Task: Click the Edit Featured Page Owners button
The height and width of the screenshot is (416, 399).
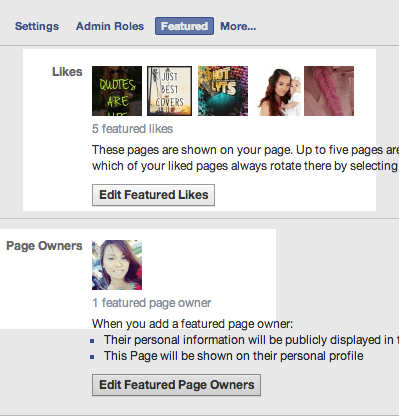Action: [x=176, y=385]
